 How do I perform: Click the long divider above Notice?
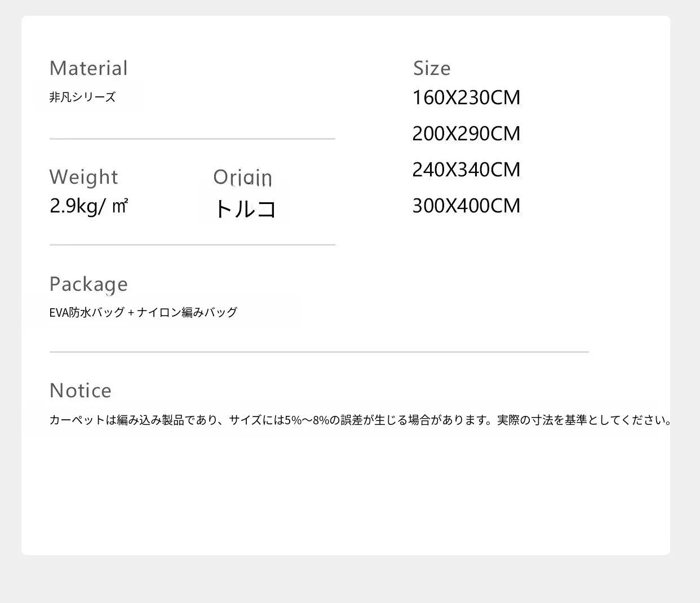coord(319,352)
